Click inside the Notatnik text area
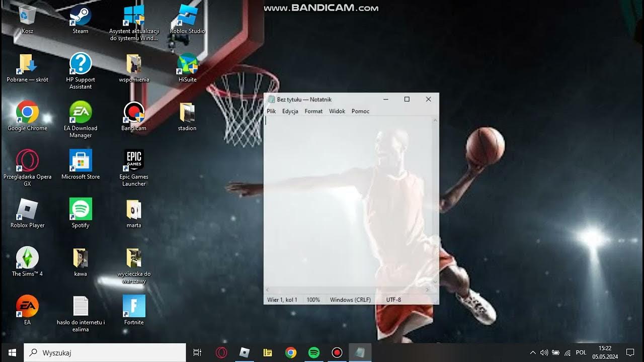This screenshot has height=362, width=644. pyautogui.click(x=348, y=201)
